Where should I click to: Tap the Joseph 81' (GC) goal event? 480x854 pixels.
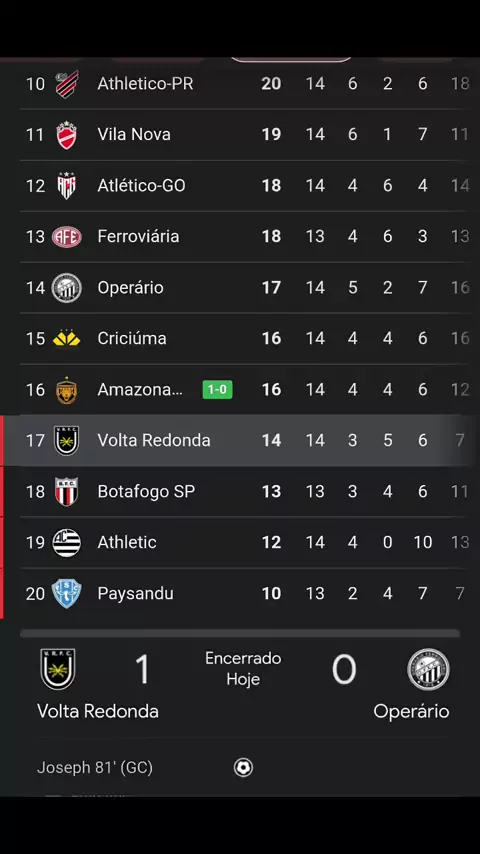pyautogui.click(x=95, y=767)
